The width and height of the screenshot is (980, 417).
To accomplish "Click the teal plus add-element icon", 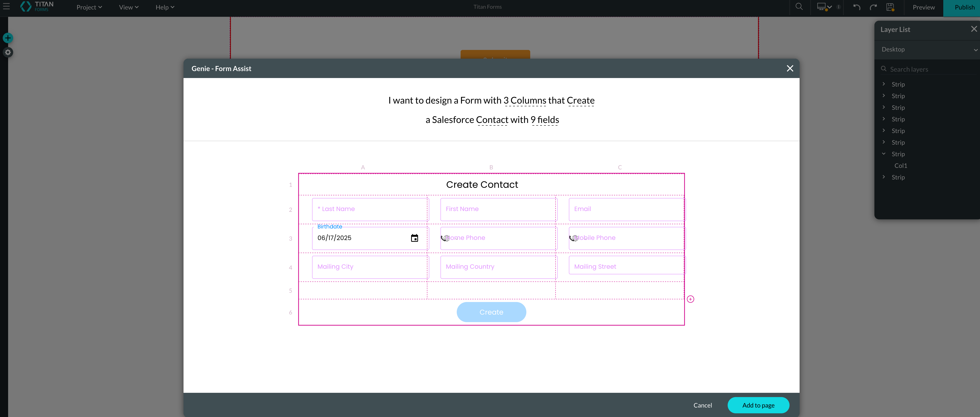I will coord(8,38).
